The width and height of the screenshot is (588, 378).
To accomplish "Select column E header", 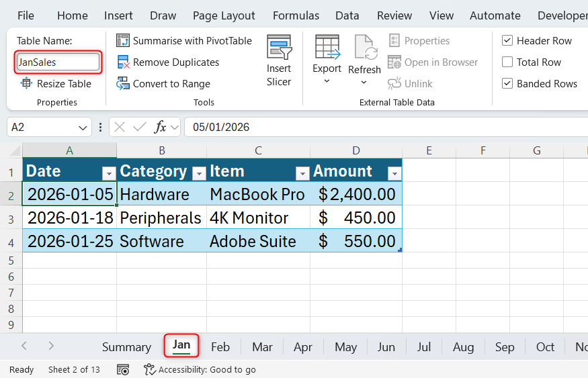I will (429, 150).
